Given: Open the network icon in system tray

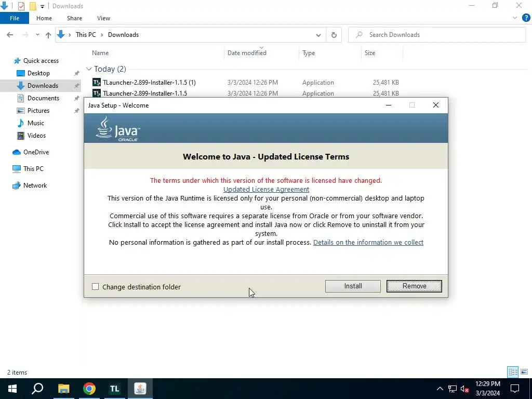Looking at the screenshot, I should [453, 389].
